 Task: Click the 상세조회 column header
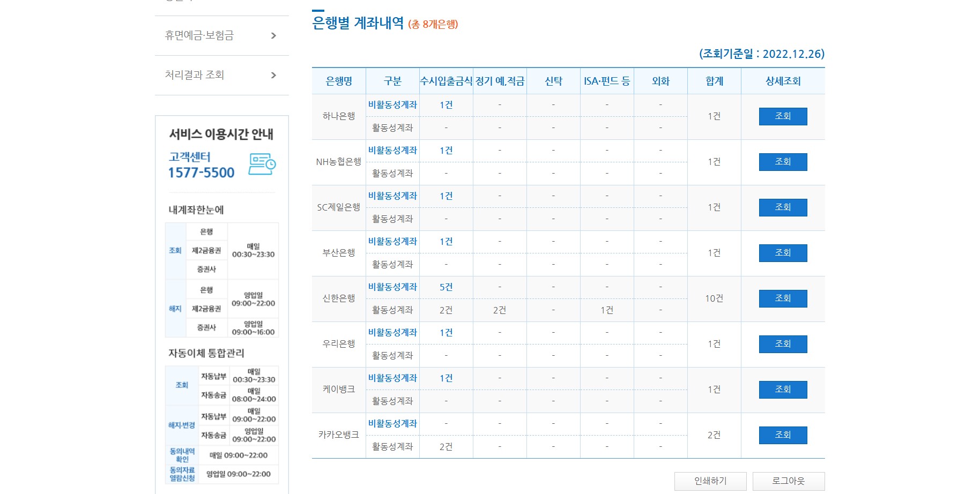point(782,80)
